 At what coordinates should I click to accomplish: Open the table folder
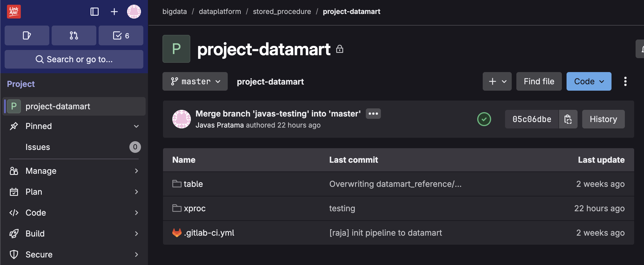coord(193,184)
